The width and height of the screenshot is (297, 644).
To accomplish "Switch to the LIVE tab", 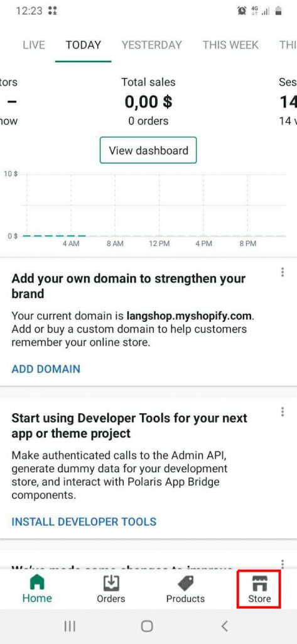I will click(34, 45).
